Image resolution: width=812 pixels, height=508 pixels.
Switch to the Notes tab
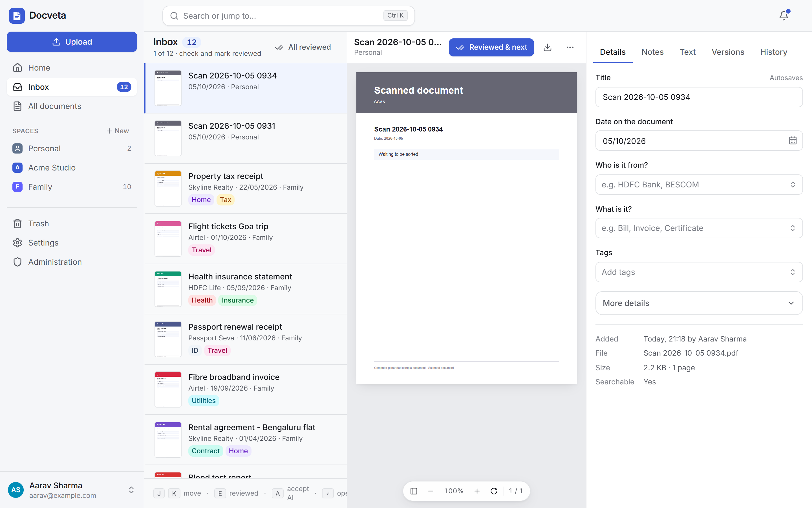652,52
